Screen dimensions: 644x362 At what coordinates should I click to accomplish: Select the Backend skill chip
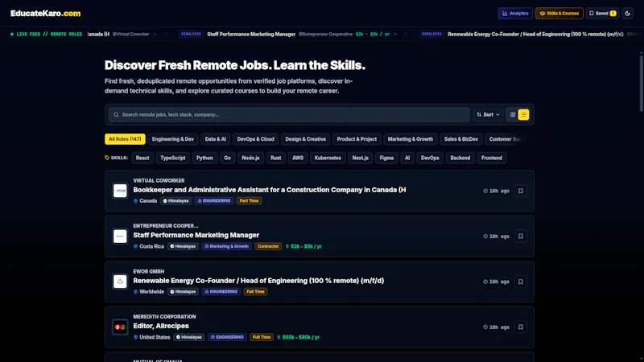[x=460, y=158]
